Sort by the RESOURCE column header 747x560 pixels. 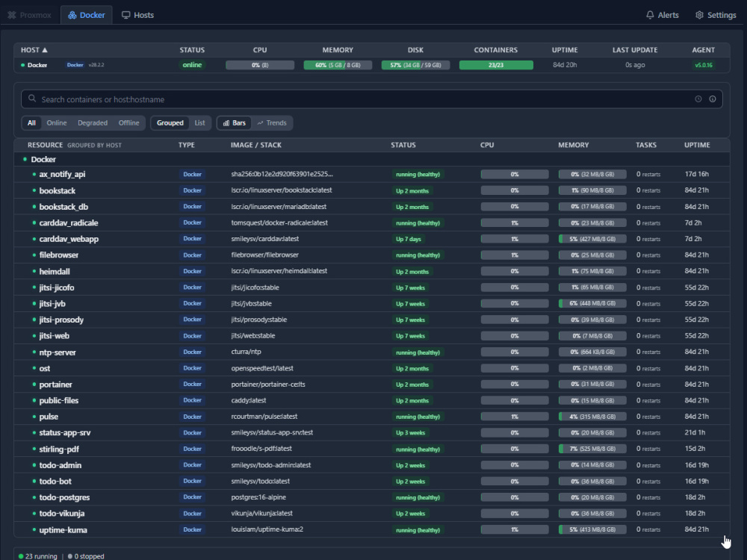click(45, 145)
